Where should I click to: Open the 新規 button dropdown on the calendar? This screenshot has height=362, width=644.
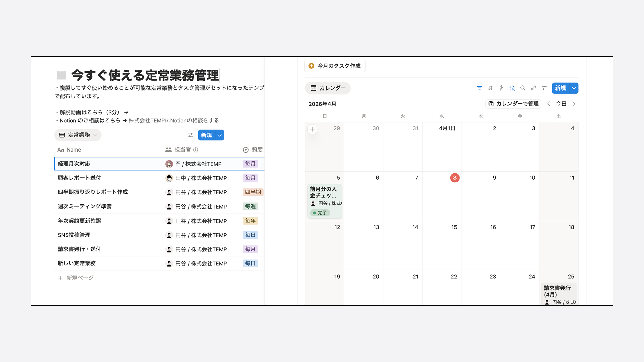[x=574, y=88]
